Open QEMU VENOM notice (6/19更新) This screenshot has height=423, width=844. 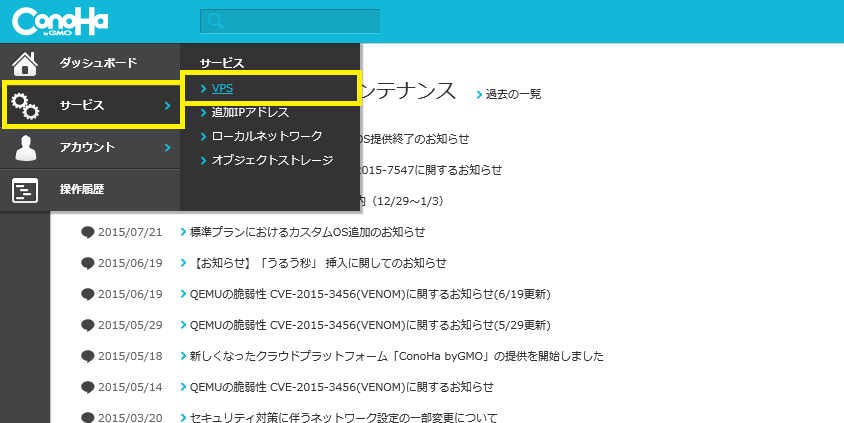click(370, 294)
